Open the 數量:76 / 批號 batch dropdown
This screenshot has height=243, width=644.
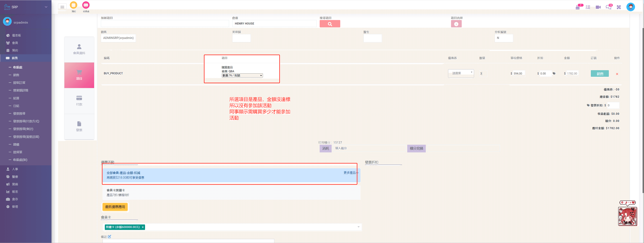coord(242,75)
